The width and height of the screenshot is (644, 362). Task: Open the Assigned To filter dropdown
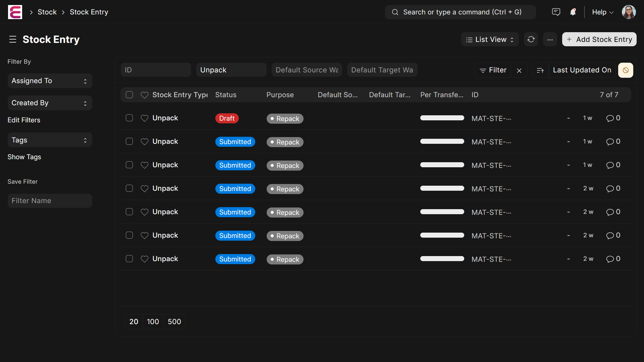[49, 81]
